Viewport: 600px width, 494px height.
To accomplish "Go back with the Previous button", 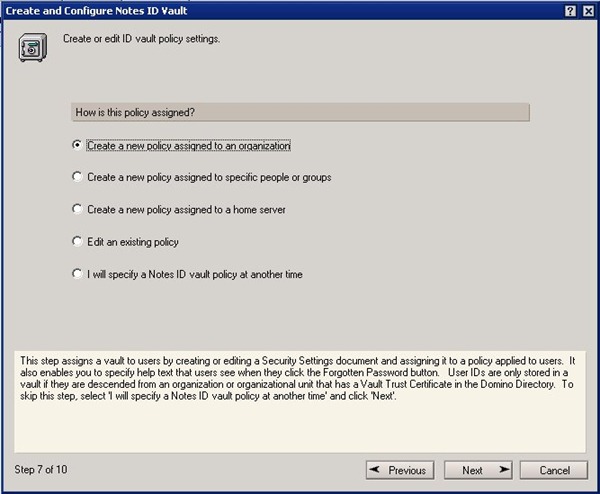I will pyautogui.click(x=396, y=470).
